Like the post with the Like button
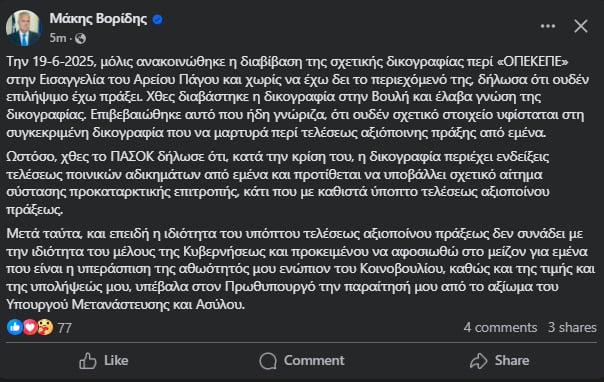The height and width of the screenshot is (382, 604). (104, 361)
